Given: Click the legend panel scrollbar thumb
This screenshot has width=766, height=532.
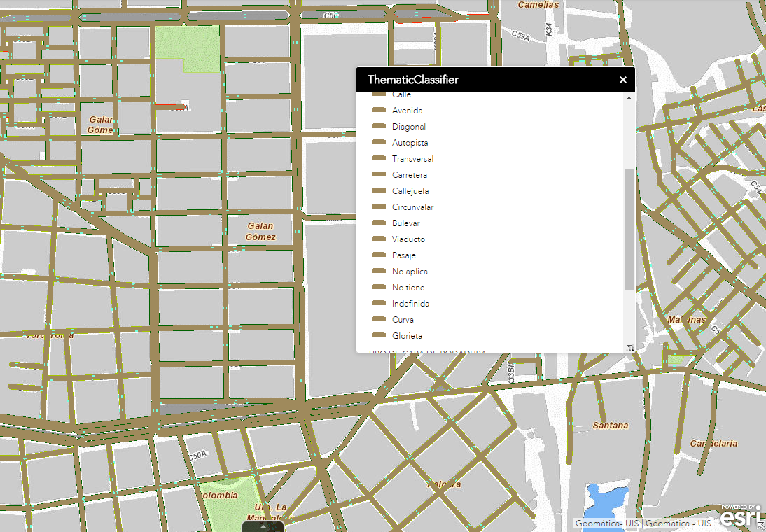Looking at the screenshot, I should click(x=629, y=229).
